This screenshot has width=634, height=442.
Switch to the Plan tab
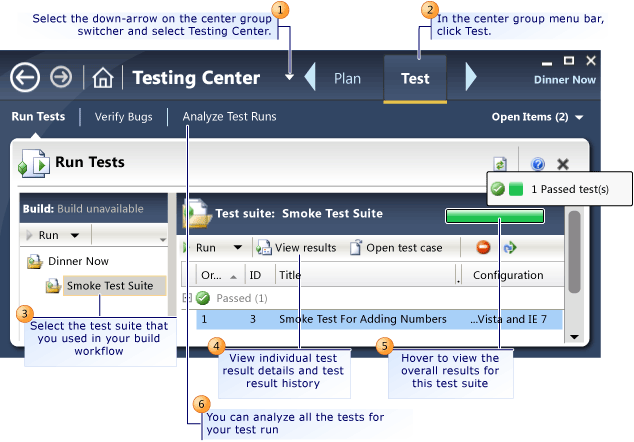[x=347, y=78]
